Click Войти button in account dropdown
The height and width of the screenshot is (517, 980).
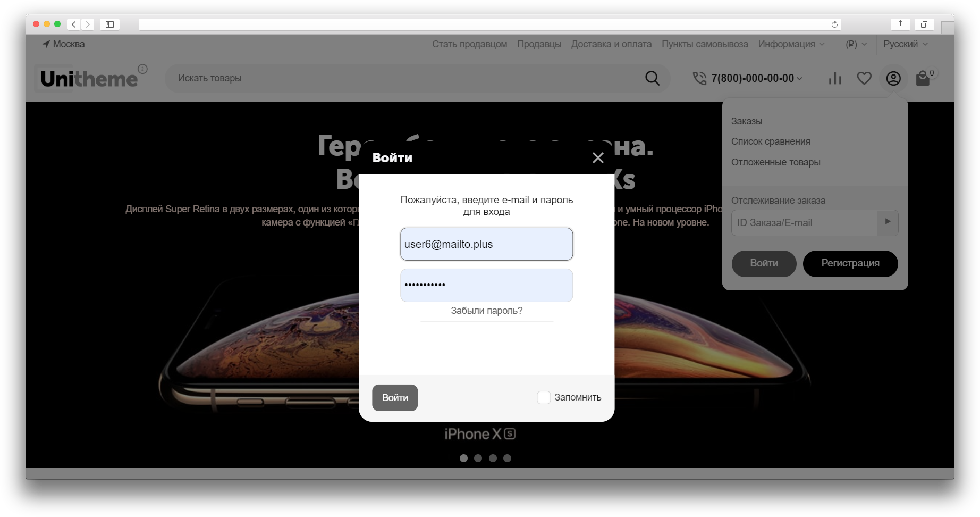[x=764, y=263]
